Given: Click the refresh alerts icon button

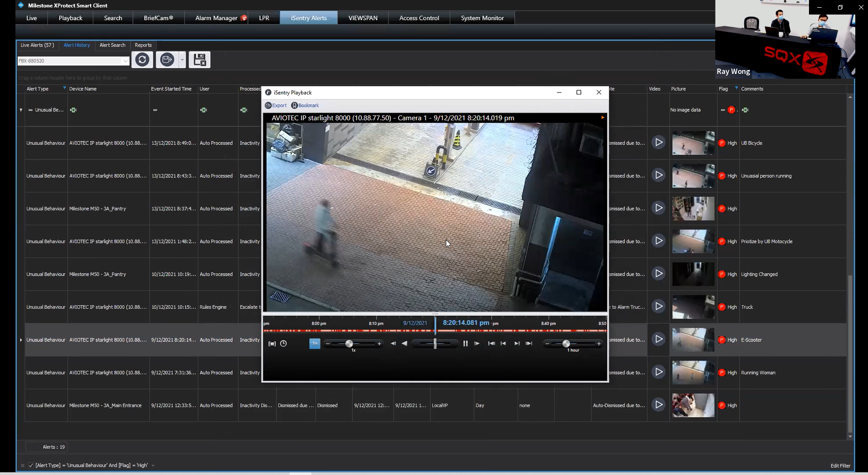Looking at the screenshot, I should (x=142, y=60).
